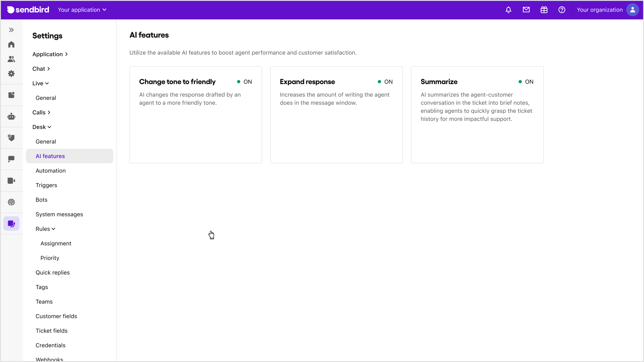
Task: Click the settings gear sidebar icon
Action: click(x=11, y=73)
